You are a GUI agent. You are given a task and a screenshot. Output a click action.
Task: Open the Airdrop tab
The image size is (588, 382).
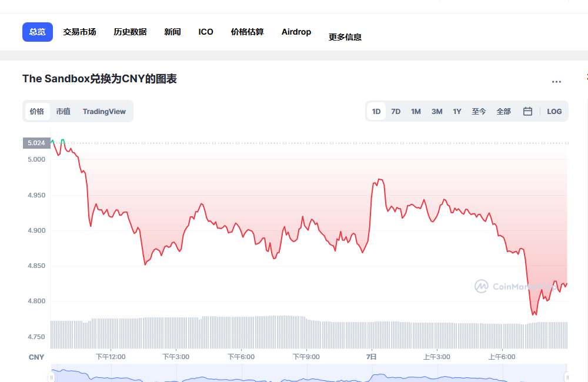296,32
